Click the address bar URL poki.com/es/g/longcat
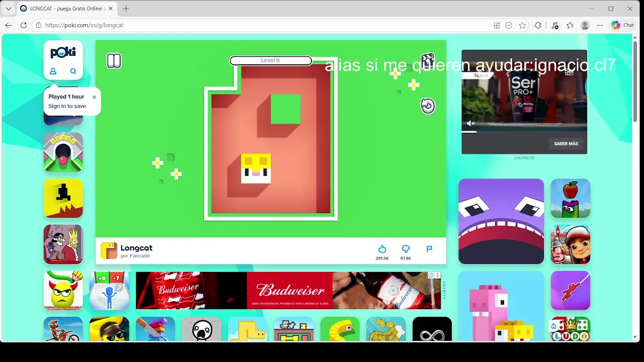Image resolution: width=644 pixels, height=362 pixels. tap(84, 25)
